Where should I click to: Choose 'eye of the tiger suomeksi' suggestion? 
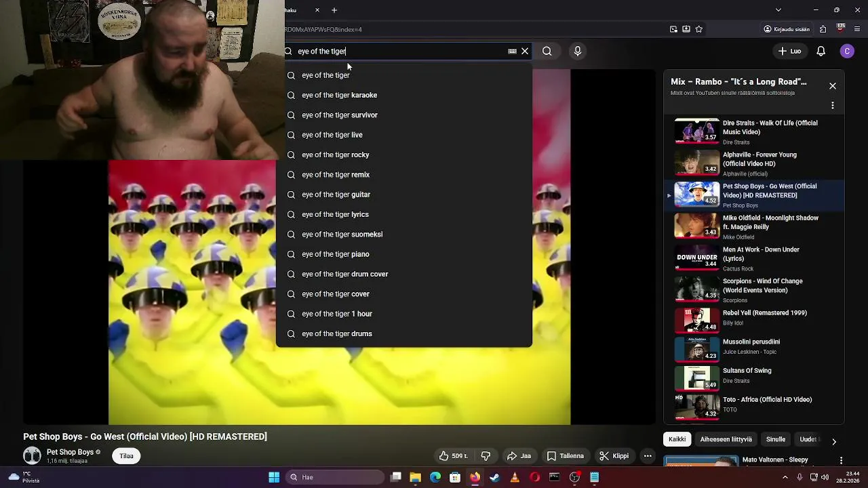(x=403, y=235)
